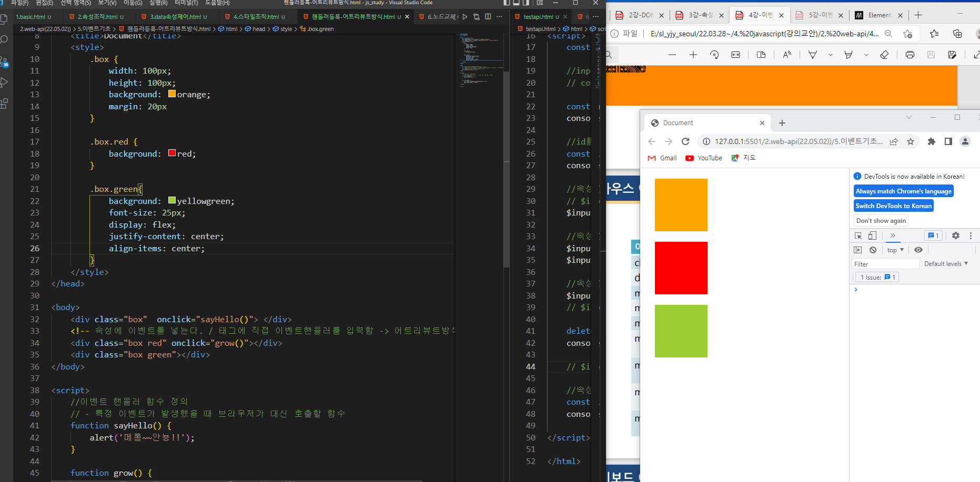980x482 pixels.
Task: Click Don't show again button
Action: (x=881, y=221)
